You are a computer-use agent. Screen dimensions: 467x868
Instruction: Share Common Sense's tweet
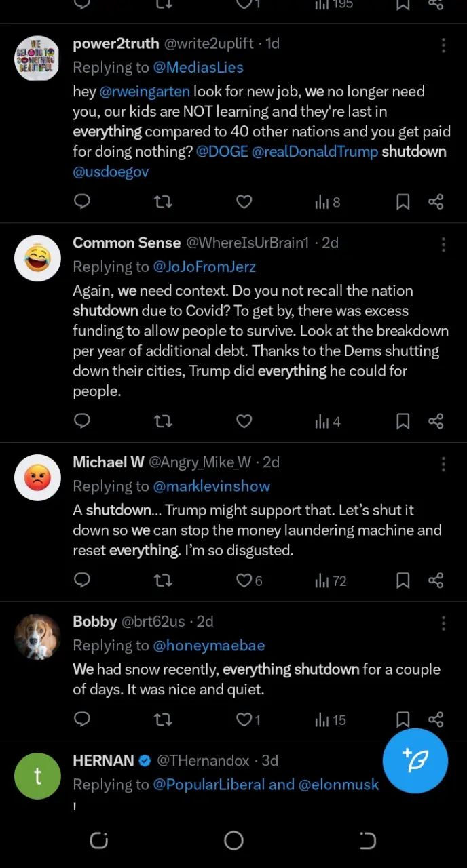coord(436,421)
